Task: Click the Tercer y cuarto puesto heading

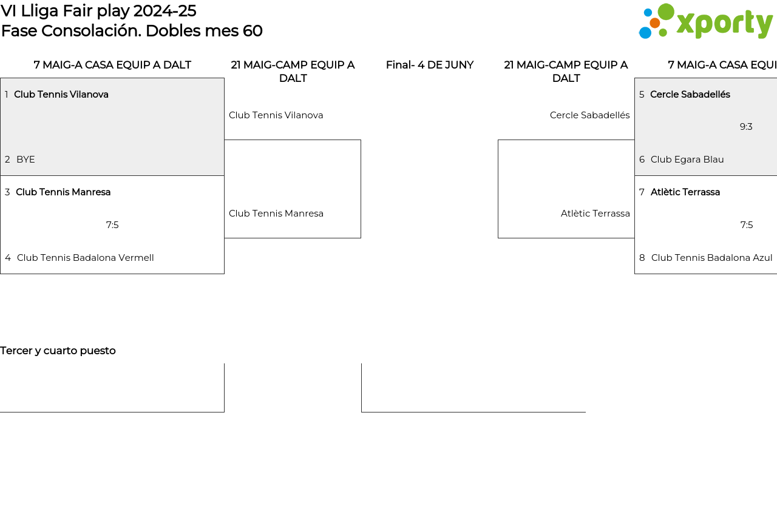Action: click(x=58, y=351)
